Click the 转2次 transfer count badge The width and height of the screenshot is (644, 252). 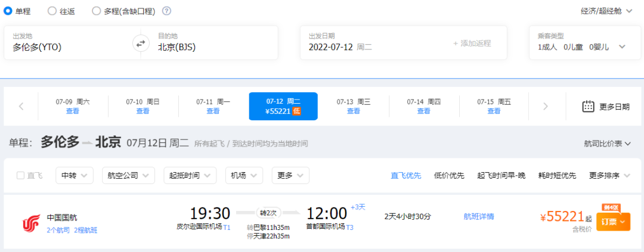(268, 213)
